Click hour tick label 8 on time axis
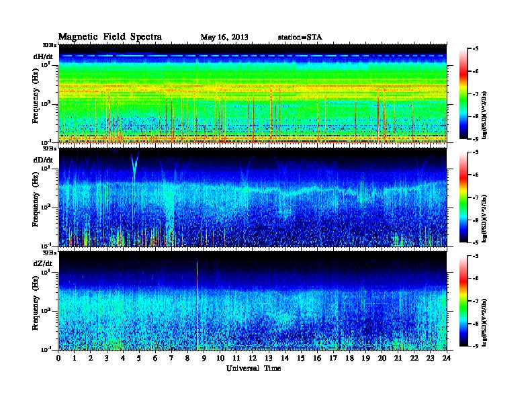The image size is (532, 411). click(187, 358)
